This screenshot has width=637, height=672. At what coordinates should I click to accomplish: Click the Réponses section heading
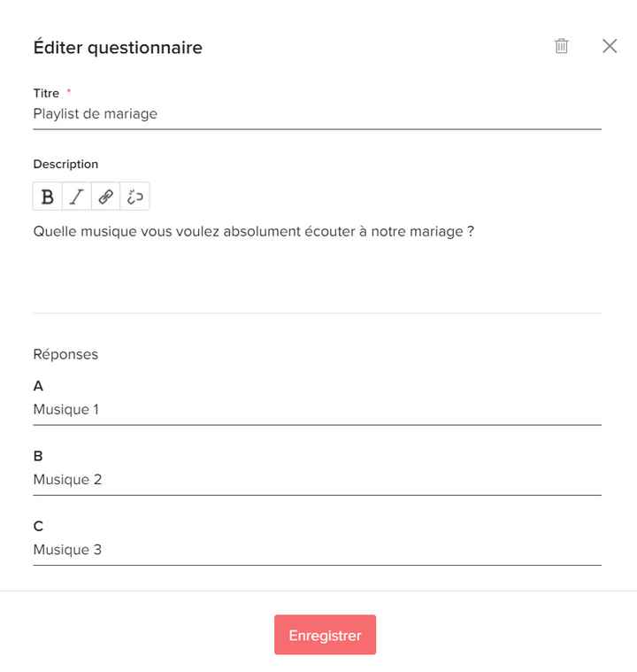click(x=65, y=354)
